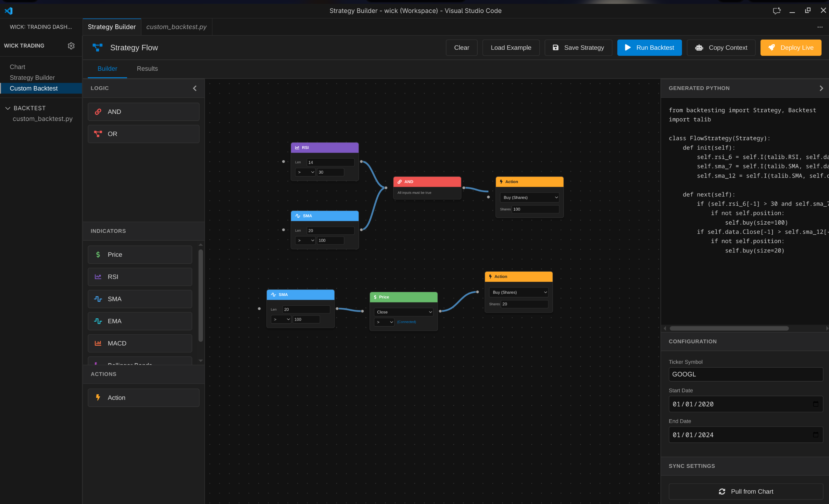
Task: Click the WICK TRADING settings gear icon
Action: tap(71, 46)
